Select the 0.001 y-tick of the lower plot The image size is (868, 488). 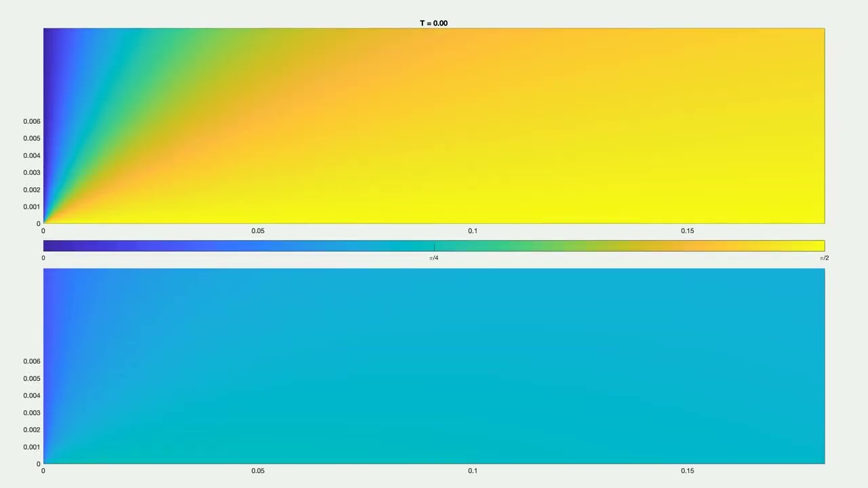[32, 447]
